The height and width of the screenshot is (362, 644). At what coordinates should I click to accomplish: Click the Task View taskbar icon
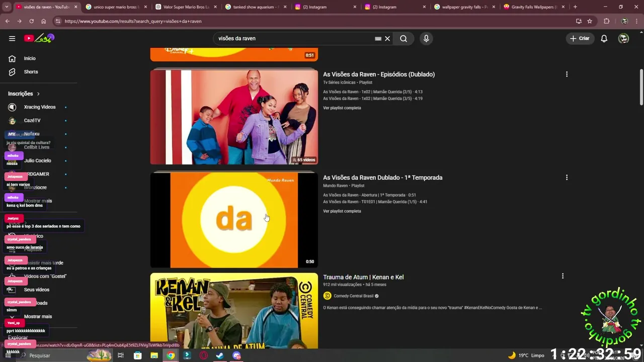coord(121,355)
